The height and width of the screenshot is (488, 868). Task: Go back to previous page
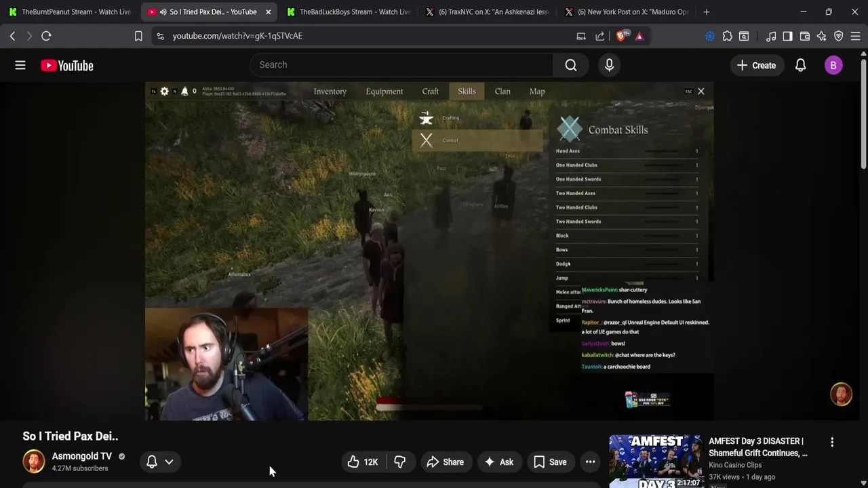(12, 36)
